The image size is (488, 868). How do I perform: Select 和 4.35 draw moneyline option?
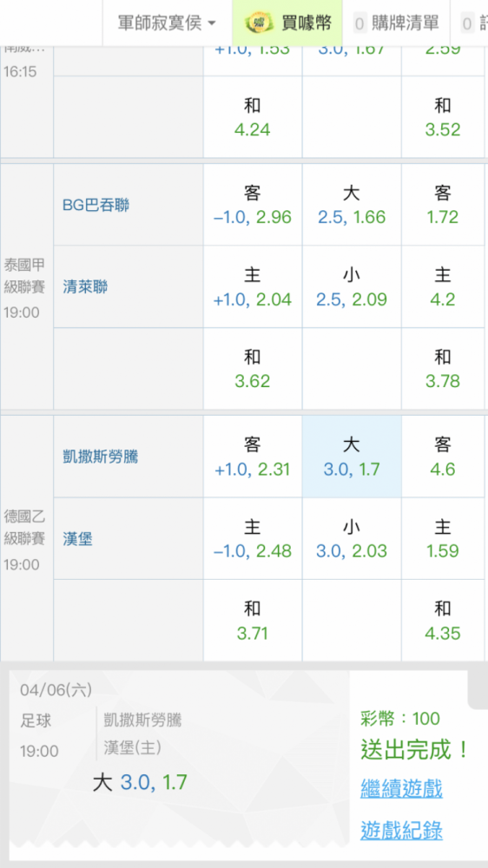443,621
